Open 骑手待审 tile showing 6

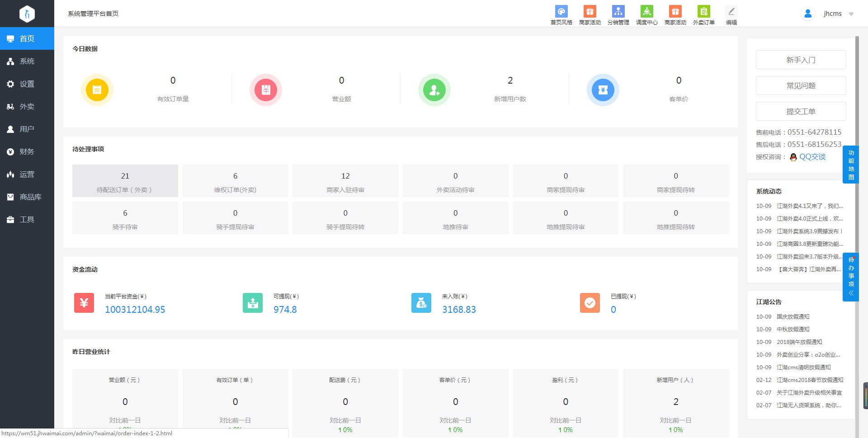(x=125, y=218)
